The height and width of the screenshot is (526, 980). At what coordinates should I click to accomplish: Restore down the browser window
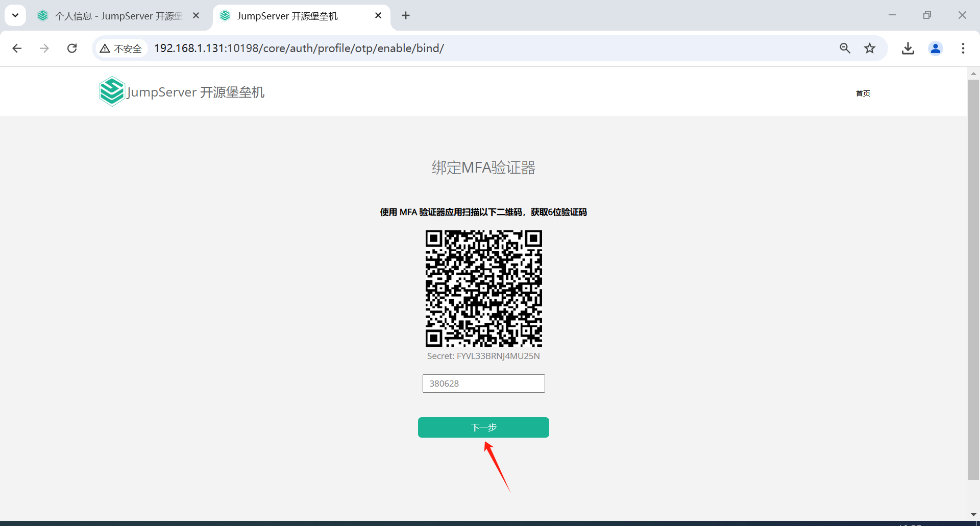point(927,15)
